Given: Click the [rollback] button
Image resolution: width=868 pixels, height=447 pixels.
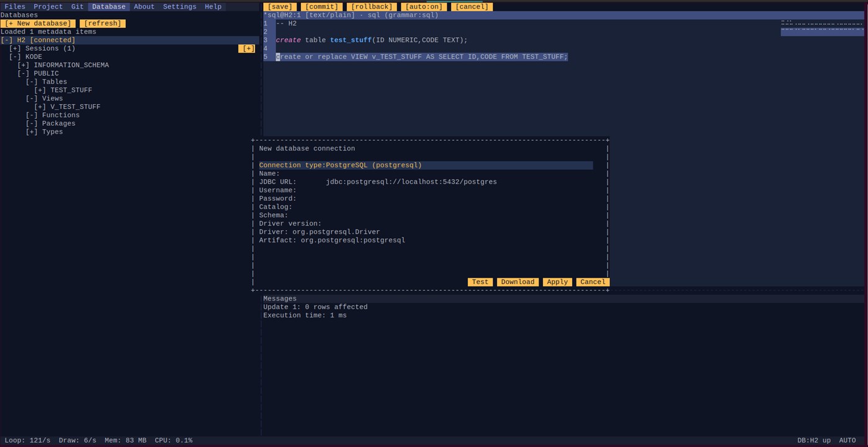Looking at the screenshot, I should click(372, 7).
